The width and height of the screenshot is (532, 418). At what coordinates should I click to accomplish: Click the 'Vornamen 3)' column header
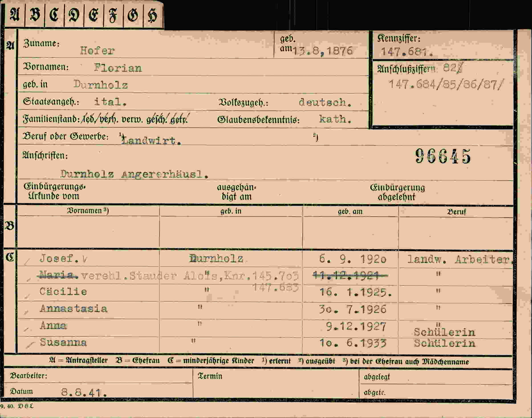[x=88, y=211]
